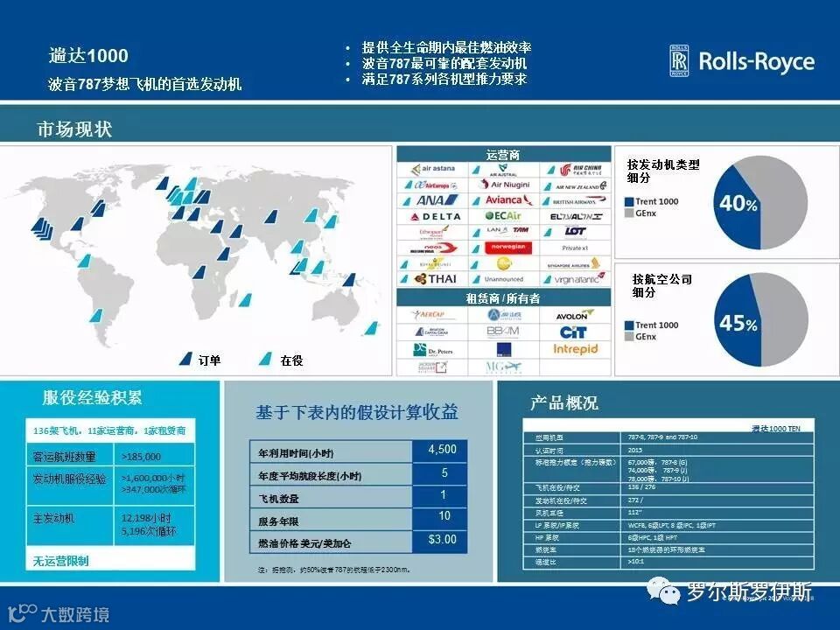Click the service years value 10
Screen dimensions: 840x630
(444, 516)
